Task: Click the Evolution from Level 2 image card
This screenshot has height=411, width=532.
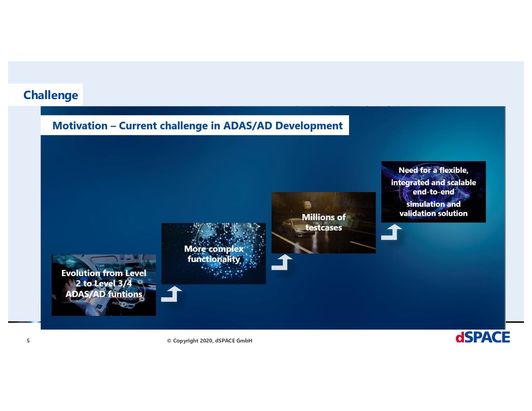Action: [x=104, y=285]
